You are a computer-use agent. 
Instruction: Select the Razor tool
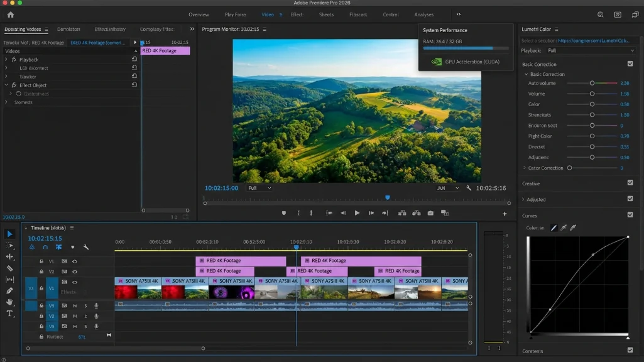click(x=9, y=268)
